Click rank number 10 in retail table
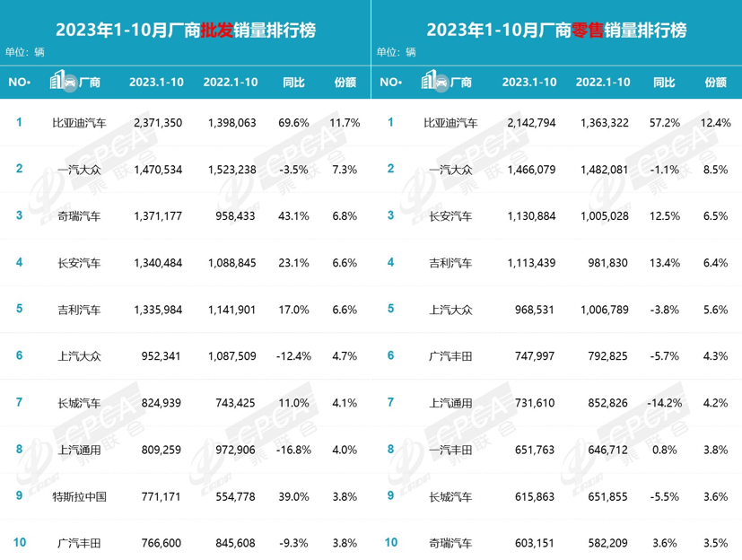This screenshot has height=560, width=742. [x=390, y=542]
